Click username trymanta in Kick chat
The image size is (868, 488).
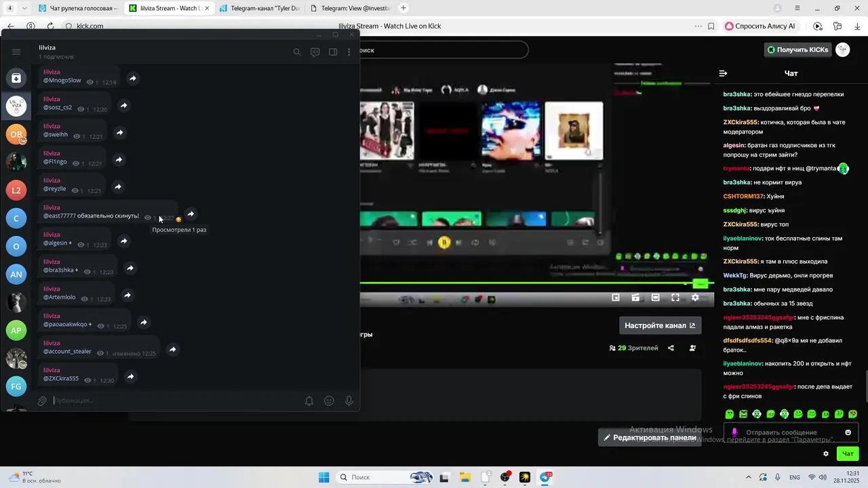tap(736, 169)
